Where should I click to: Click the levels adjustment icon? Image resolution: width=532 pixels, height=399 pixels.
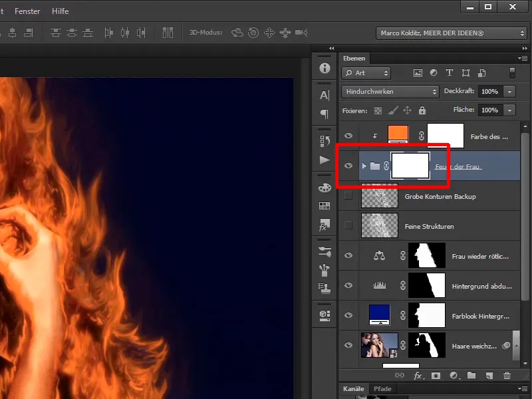[x=379, y=285]
